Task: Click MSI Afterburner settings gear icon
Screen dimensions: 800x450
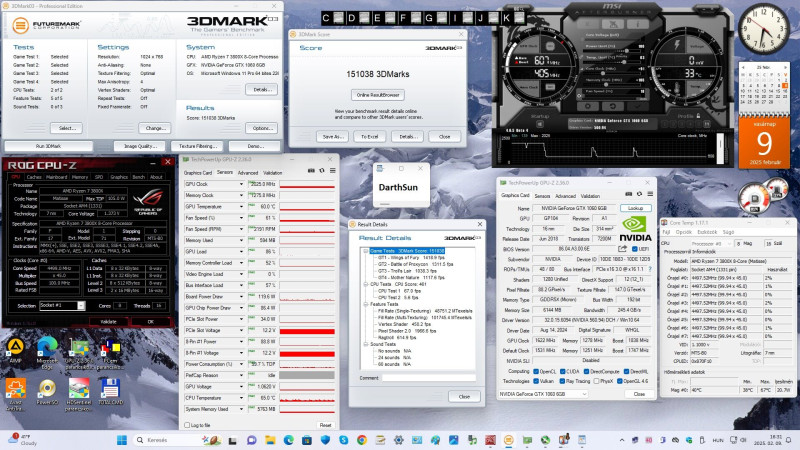Action: coord(588,106)
